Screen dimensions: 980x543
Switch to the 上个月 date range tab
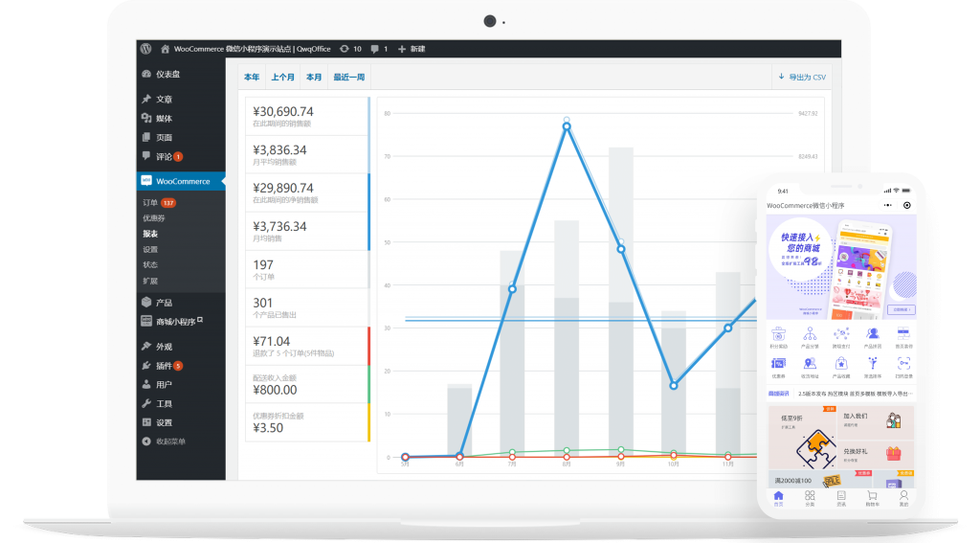282,77
